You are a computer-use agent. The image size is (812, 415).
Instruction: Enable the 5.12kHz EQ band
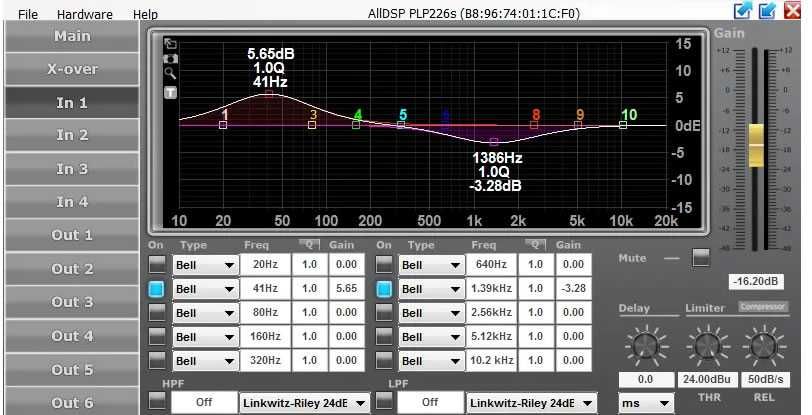tap(384, 336)
